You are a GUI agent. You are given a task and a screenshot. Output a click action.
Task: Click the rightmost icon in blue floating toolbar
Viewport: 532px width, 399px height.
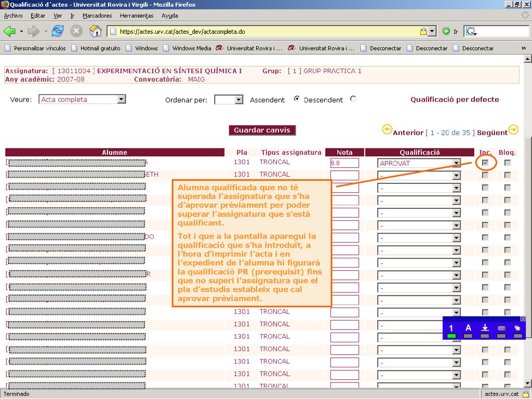[x=517, y=328]
